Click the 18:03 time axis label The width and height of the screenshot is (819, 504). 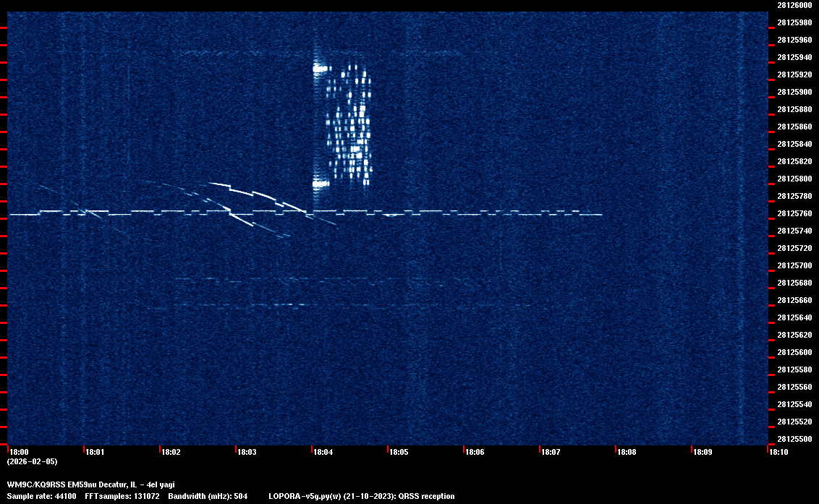point(247,452)
